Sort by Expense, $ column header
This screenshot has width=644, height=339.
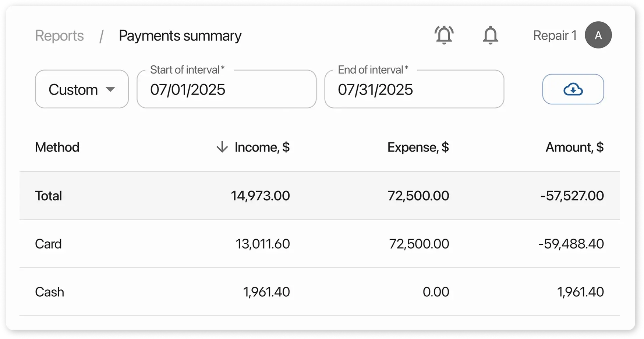pos(418,147)
